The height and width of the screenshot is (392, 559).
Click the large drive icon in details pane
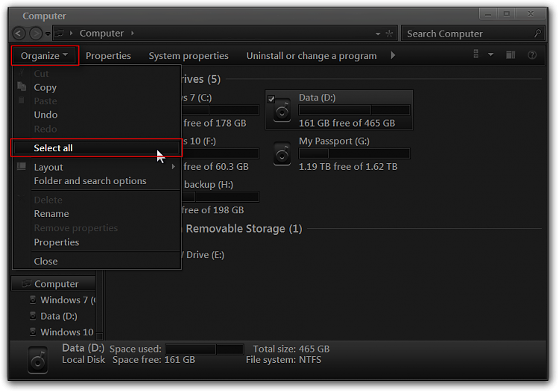coord(38,360)
